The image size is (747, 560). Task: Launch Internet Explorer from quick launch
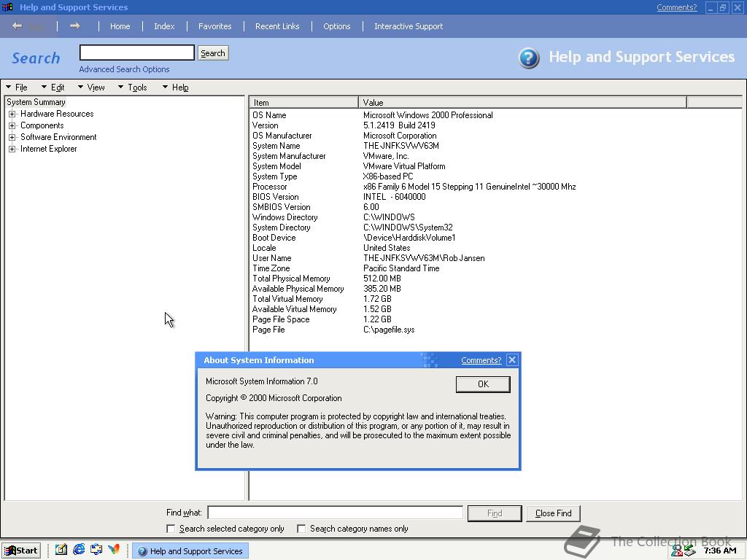coord(79,550)
